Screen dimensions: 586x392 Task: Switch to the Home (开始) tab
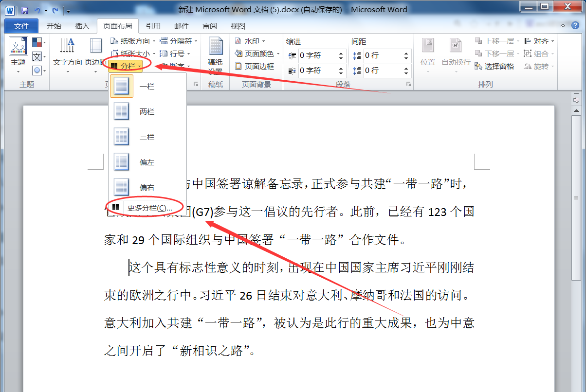pos(54,26)
